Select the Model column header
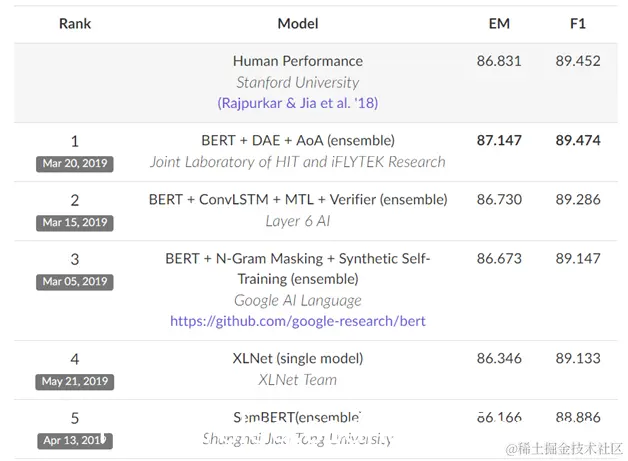 pyautogui.click(x=298, y=24)
